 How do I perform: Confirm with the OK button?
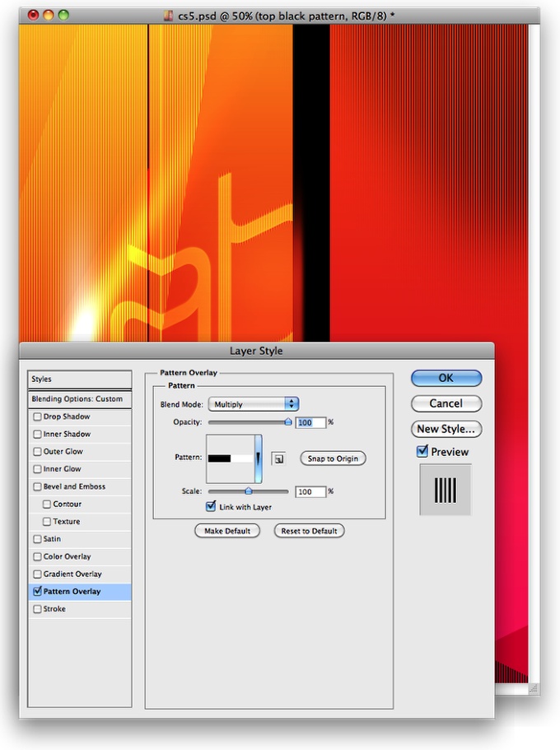click(446, 378)
